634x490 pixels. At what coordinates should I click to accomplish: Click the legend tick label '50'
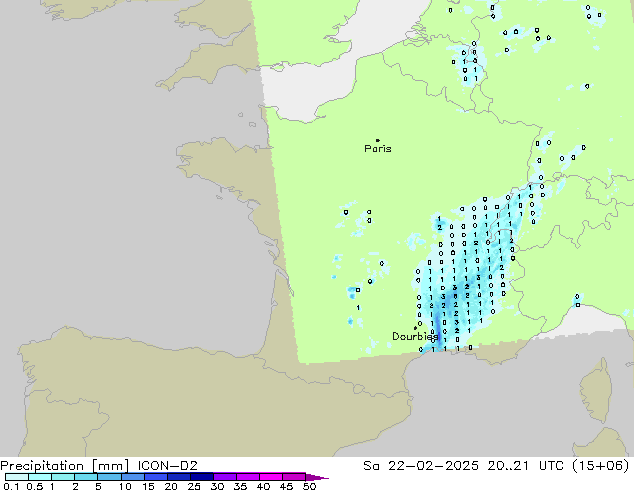(309, 487)
